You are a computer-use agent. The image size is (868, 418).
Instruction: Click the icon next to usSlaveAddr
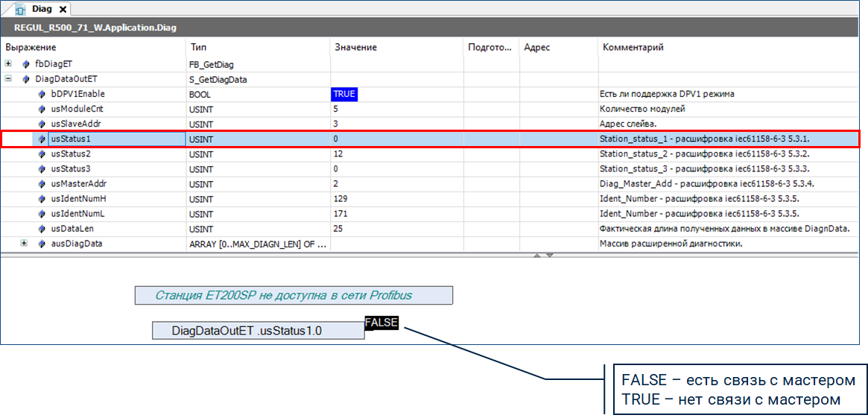click(42, 124)
